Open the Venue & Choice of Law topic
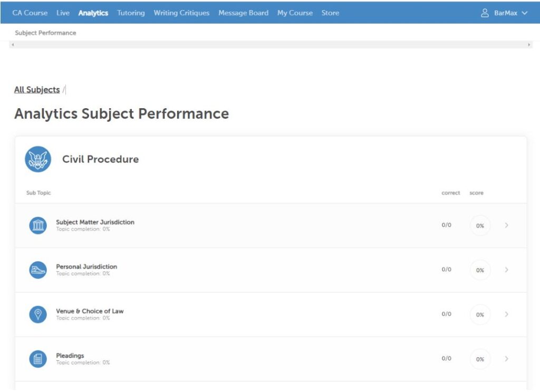 (90, 311)
